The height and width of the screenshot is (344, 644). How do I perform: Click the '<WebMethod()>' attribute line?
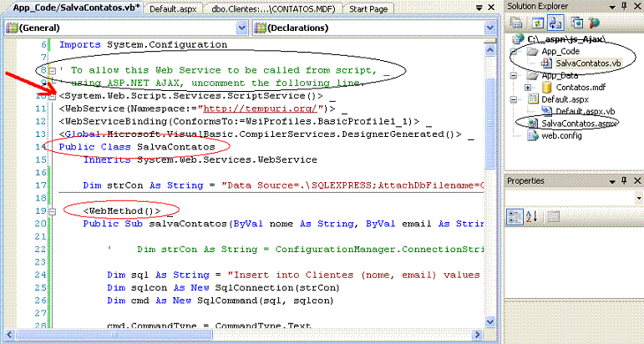(x=122, y=211)
